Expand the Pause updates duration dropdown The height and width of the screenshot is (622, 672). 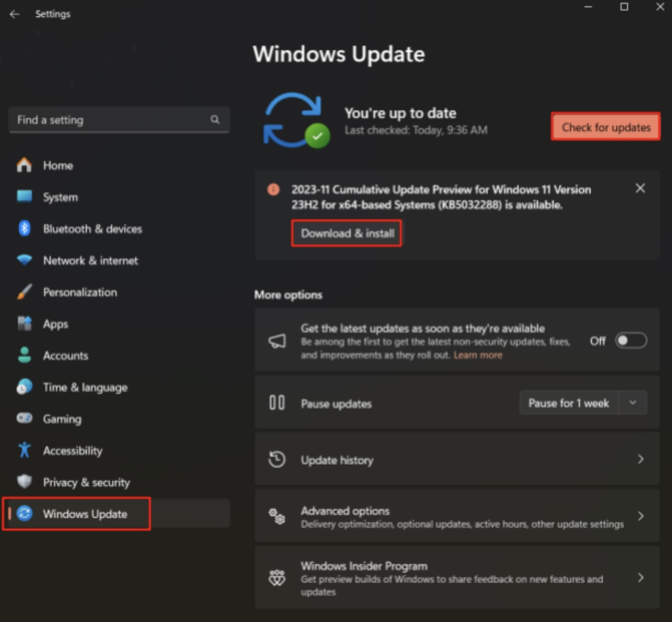(x=633, y=403)
